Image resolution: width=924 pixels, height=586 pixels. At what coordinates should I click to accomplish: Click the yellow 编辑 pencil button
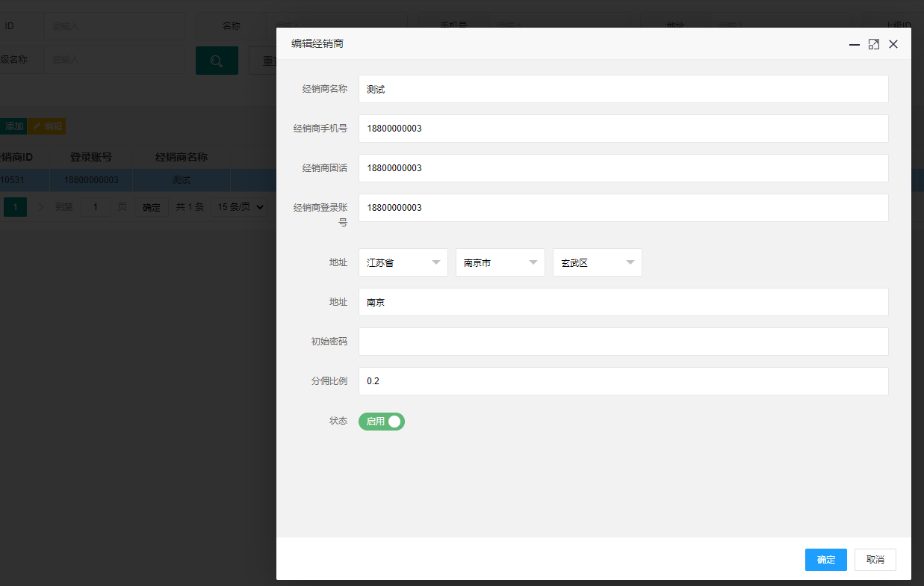click(x=47, y=126)
